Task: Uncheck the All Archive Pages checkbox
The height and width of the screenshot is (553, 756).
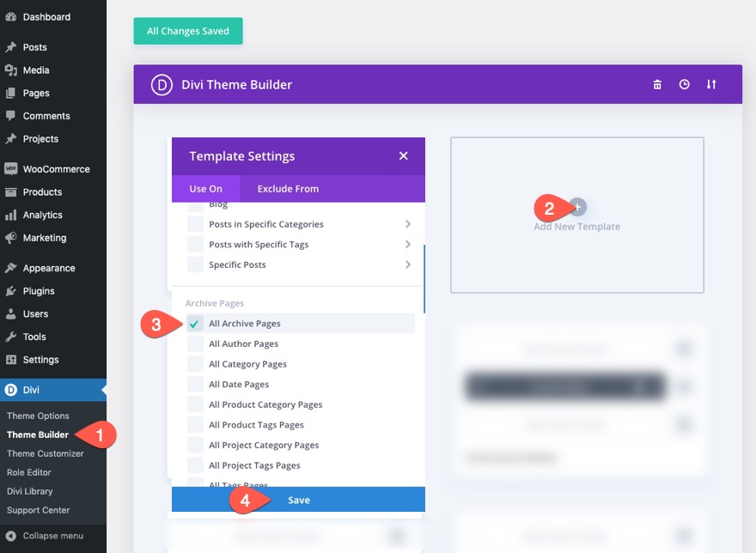Action: pyautogui.click(x=195, y=324)
